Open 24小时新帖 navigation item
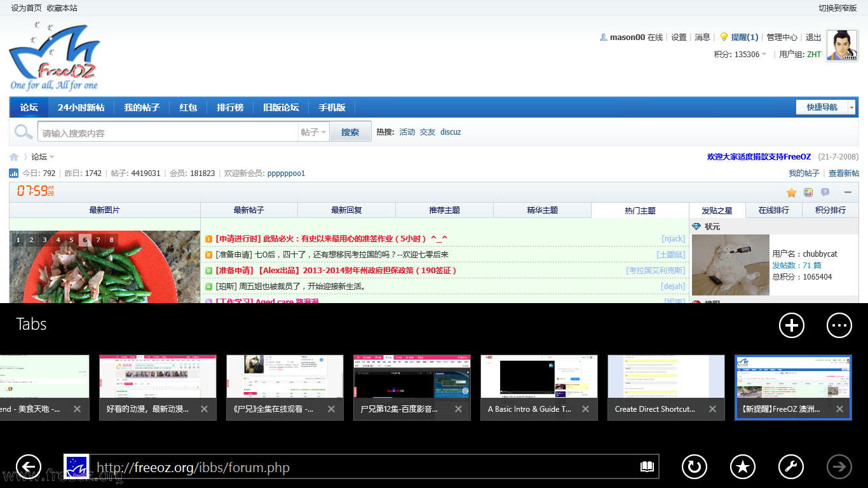 [x=81, y=107]
